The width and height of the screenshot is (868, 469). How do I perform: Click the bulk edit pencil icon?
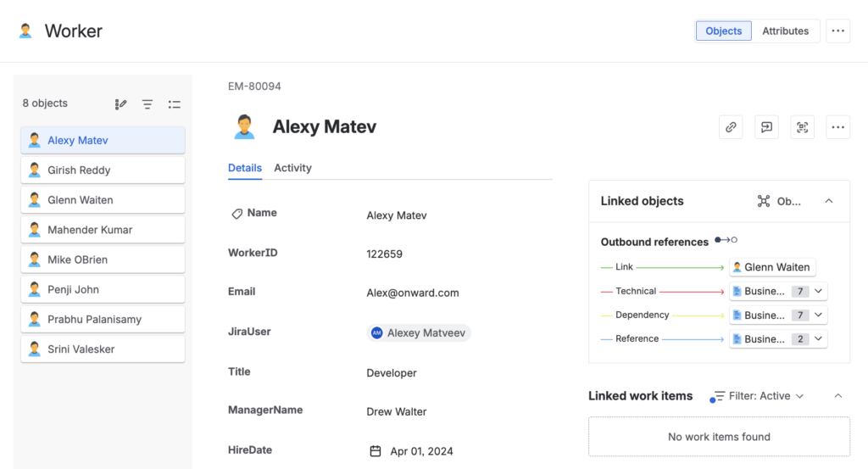click(x=120, y=104)
